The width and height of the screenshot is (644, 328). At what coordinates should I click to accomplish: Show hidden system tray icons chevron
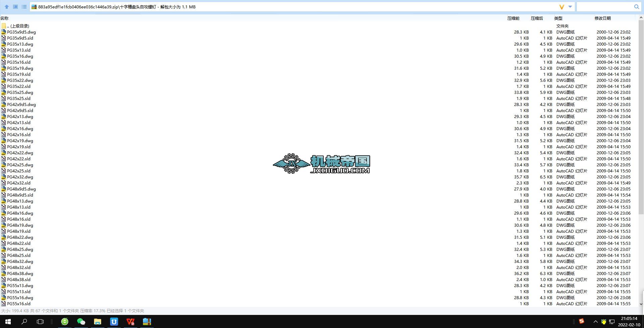coord(595,322)
